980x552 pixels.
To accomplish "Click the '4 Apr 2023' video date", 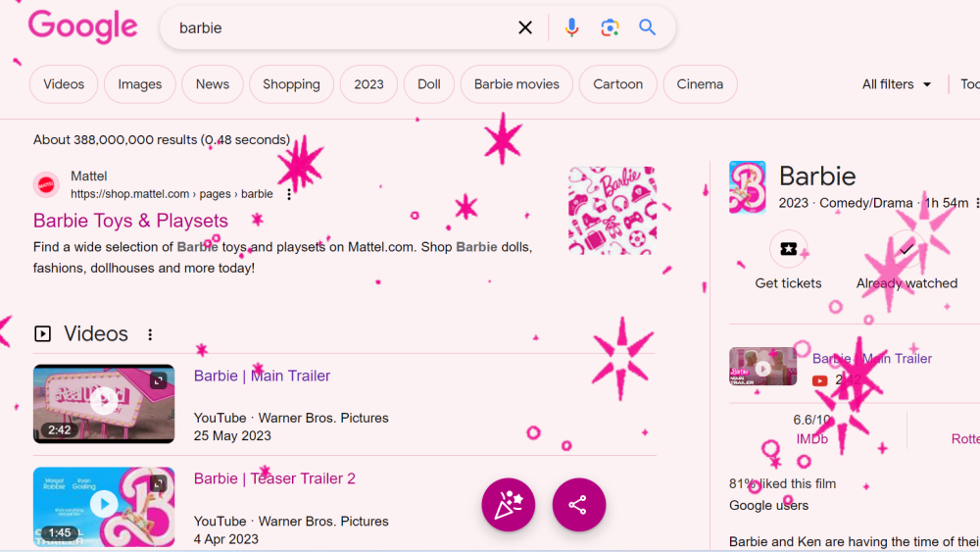I will pos(225,539).
